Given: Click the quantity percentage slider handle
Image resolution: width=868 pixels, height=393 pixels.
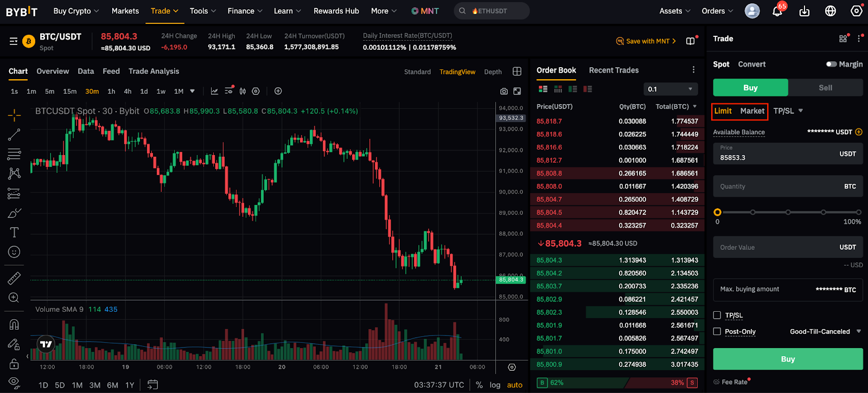Looking at the screenshot, I should [717, 212].
